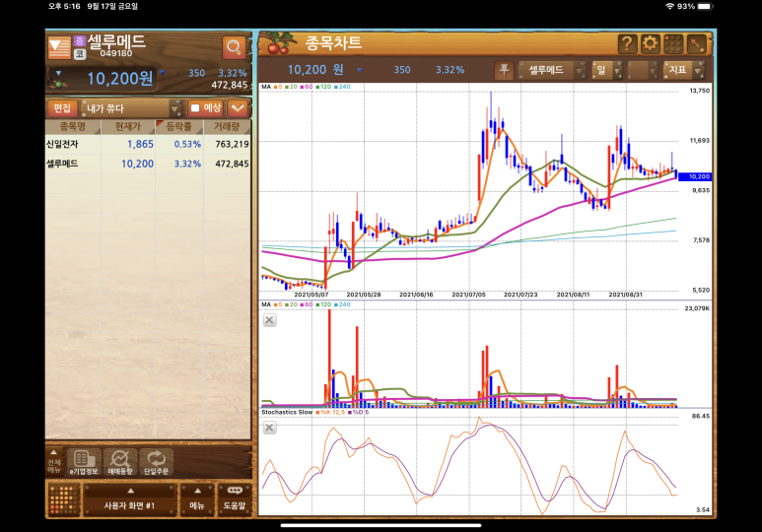Open the blank dropdown beside 일

click(643, 70)
